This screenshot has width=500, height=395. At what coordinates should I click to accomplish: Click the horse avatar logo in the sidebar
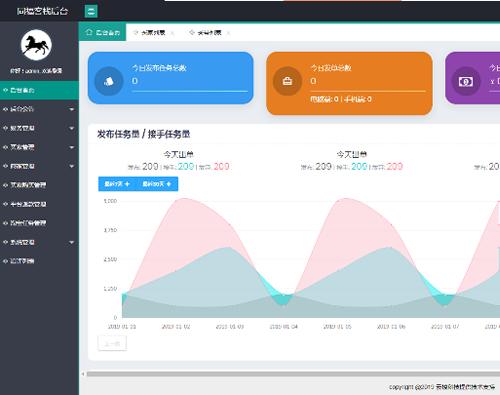36,45
